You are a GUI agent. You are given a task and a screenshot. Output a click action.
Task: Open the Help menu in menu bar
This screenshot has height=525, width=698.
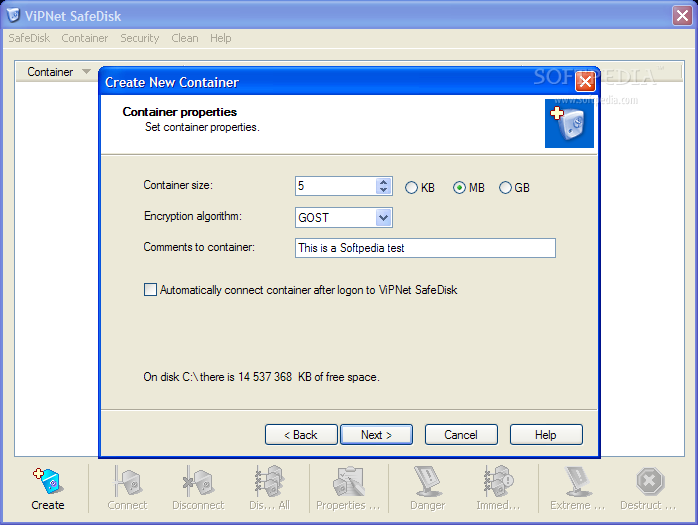[x=220, y=38]
